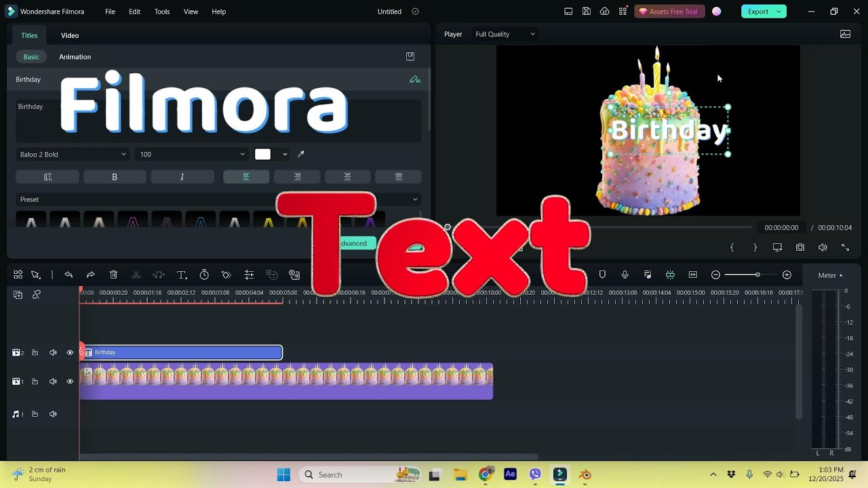This screenshot has width=868, height=488.
Task: Choose the selection pointer tool in timeline toolbar
Action: coord(36,274)
